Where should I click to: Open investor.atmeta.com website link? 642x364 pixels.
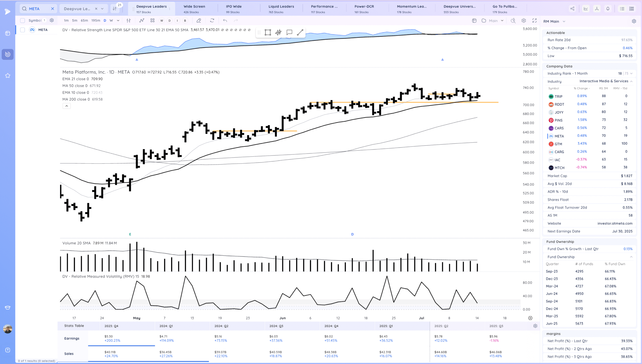click(x=615, y=223)
